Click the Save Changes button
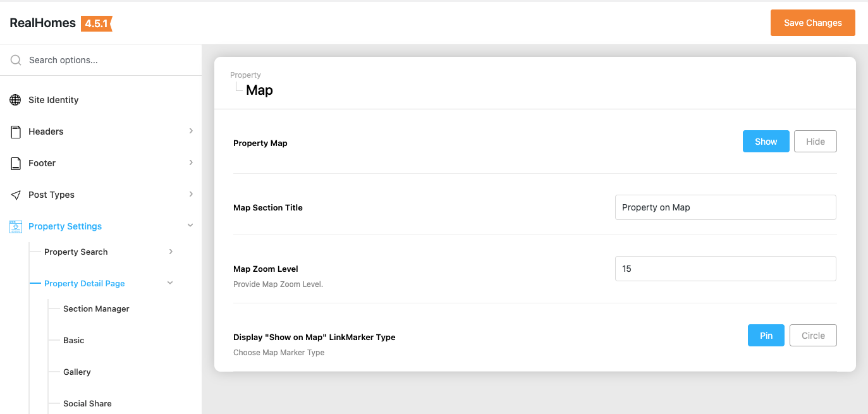 [x=812, y=23]
